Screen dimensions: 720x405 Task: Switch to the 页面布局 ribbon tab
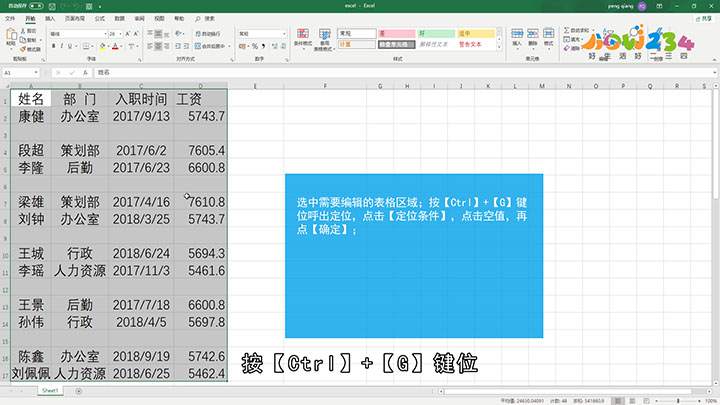[x=75, y=19]
